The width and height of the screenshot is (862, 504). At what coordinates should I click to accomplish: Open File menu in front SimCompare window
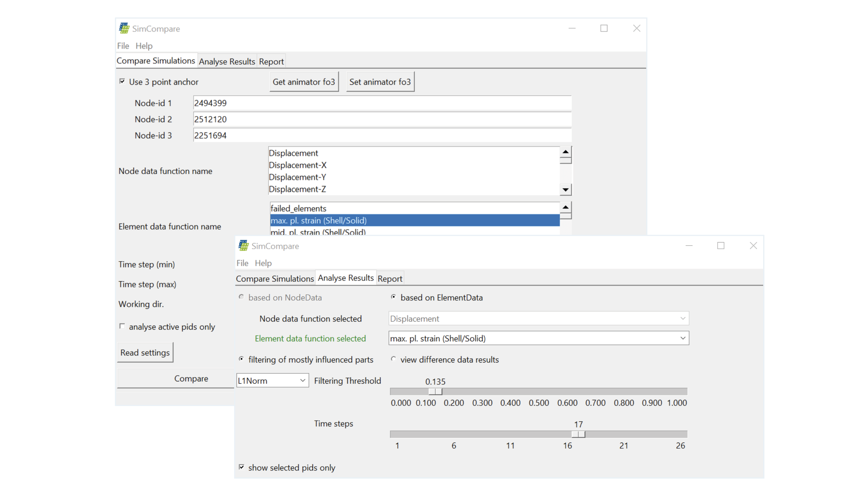(x=242, y=263)
